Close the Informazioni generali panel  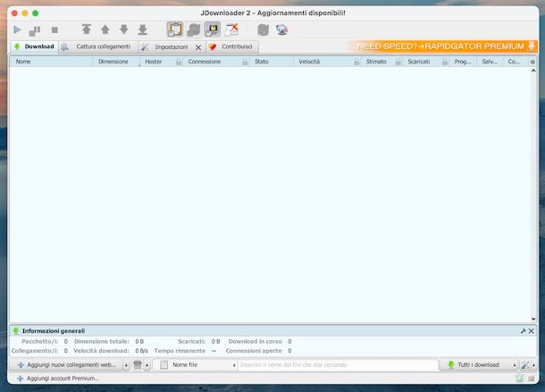click(x=531, y=331)
